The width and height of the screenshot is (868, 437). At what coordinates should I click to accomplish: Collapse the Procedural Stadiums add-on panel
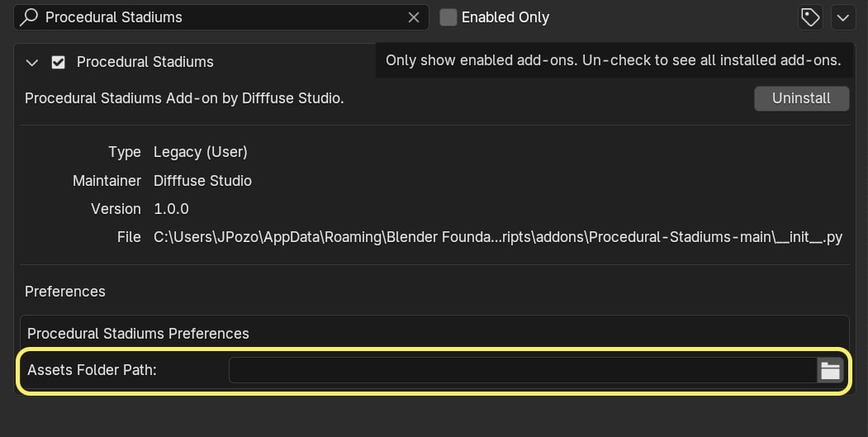(x=32, y=63)
